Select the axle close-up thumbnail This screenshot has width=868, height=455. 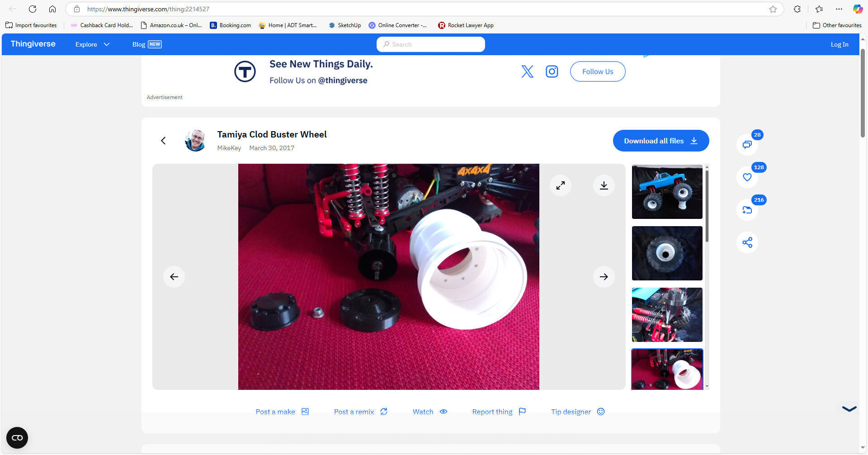[x=667, y=315]
